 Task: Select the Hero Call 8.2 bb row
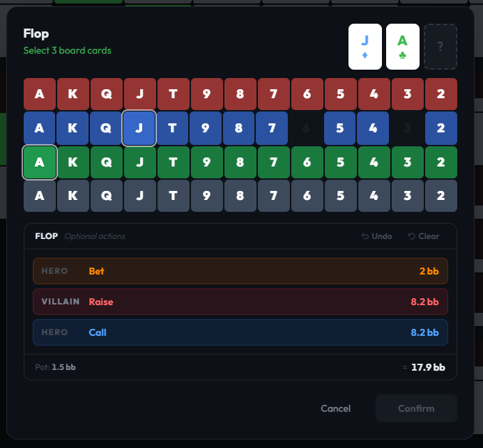click(240, 332)
